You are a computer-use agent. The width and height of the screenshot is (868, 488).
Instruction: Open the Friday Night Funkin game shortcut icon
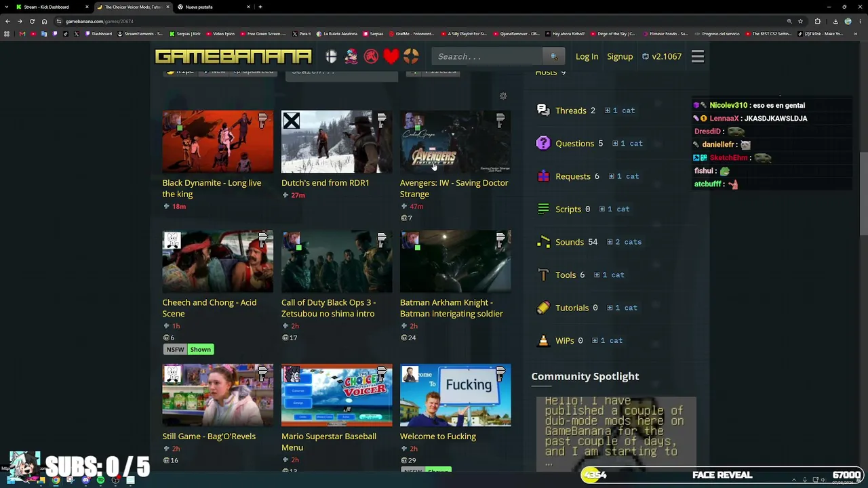tap(351, 56)
